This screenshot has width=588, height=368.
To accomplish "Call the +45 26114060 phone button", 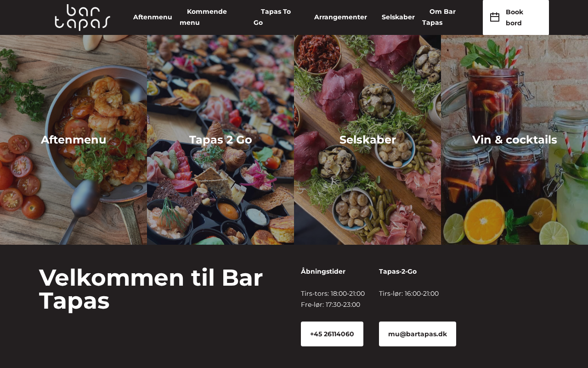I will pyautogui.click(x=332, y=334).
